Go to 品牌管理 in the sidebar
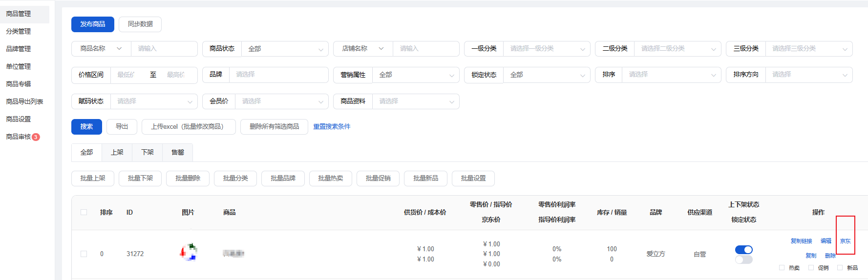Image resolution: width=868 pixels, height=280 pixels. [19, 49]
